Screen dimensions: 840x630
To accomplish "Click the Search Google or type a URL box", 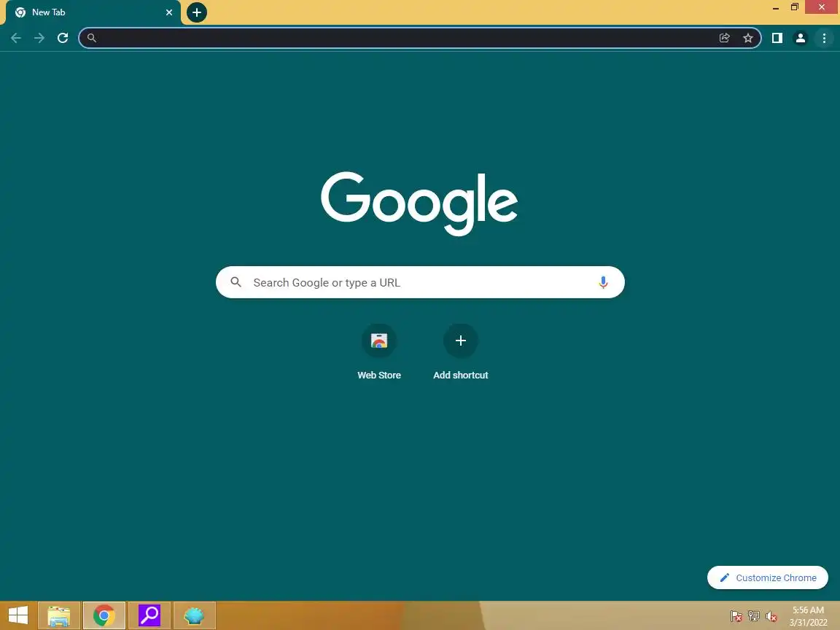I will (420, 282).
